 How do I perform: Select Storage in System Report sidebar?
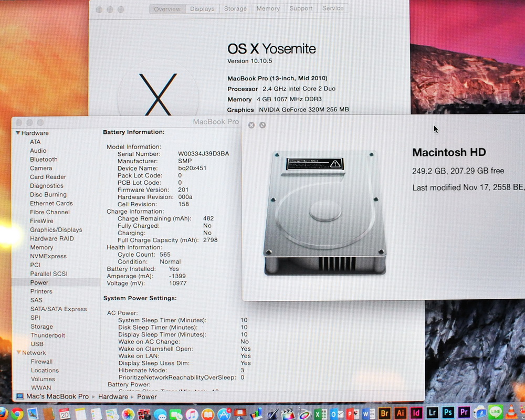[x=41, y=327]
